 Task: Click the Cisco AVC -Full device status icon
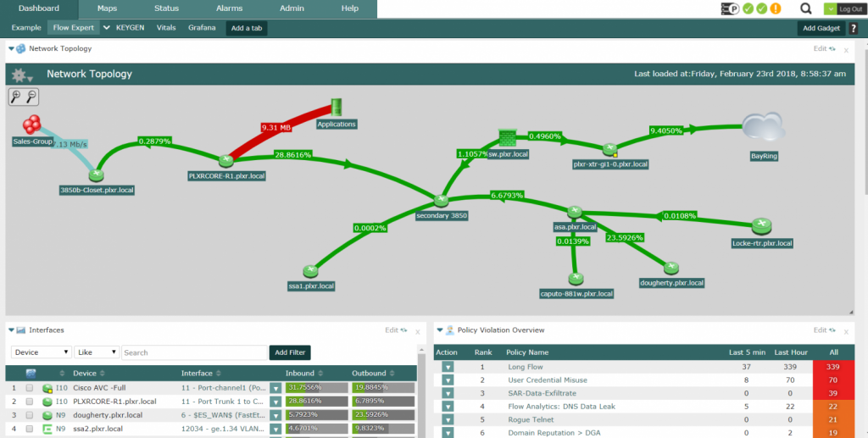coord(47,388)
